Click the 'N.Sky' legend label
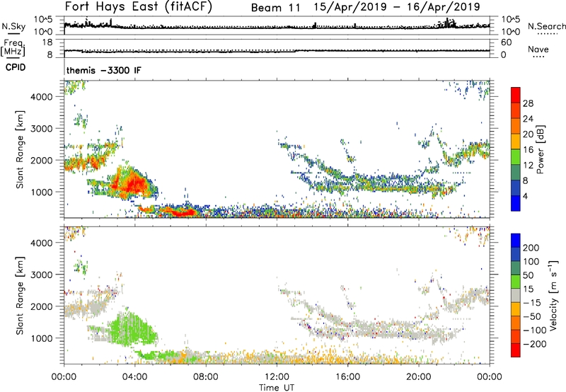The image size is (566, 392). point(13,26)
